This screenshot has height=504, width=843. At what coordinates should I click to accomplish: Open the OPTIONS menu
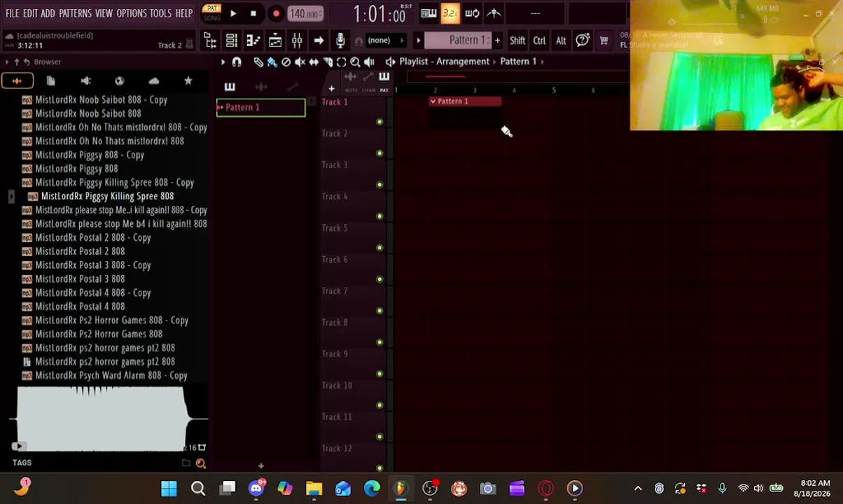click(132, 13)
